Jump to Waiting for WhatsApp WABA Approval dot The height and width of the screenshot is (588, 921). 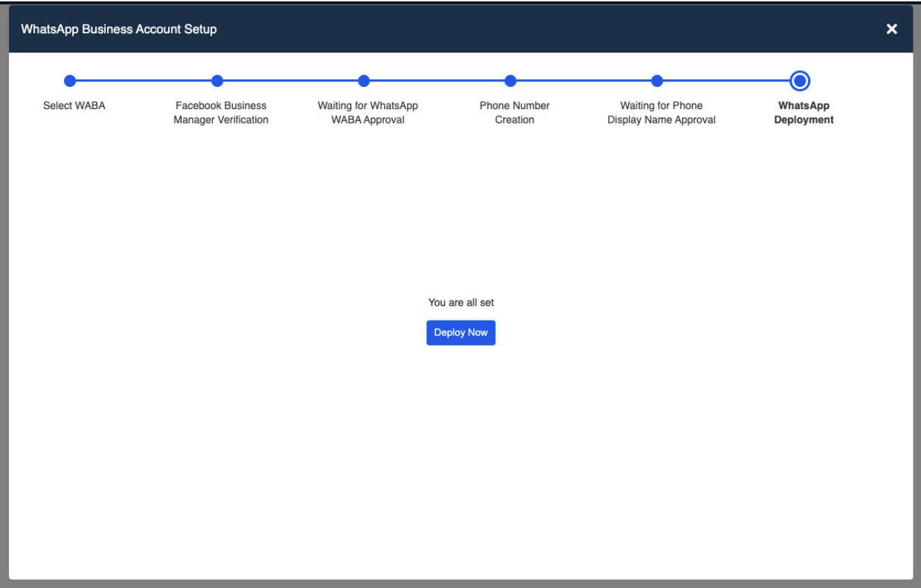coord(364,81)
